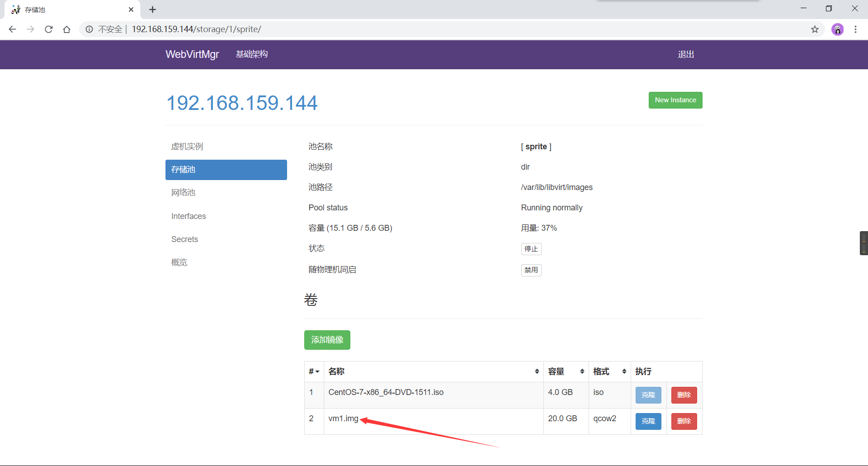Click the CentOS-7-x86_64-DVD-1511.iso name
Viewport: 868px width, 466px height.
point(386,392)
